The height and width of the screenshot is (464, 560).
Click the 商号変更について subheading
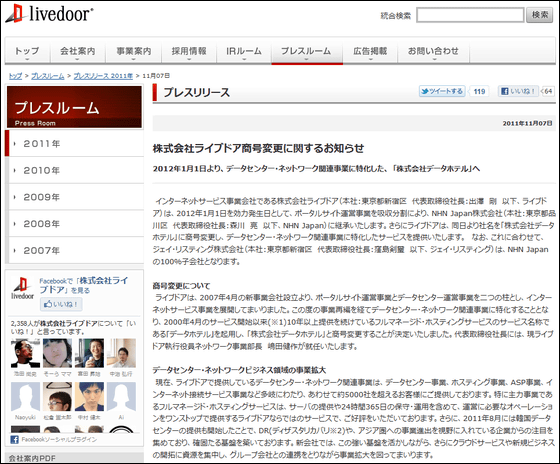pyautogui.click(x=181, y=286)
